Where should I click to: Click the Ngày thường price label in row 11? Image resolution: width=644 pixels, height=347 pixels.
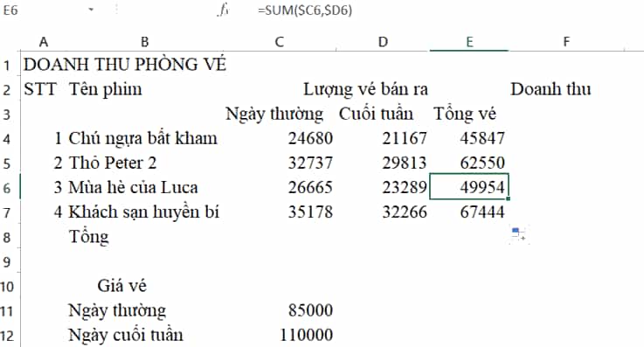(117, 311)
